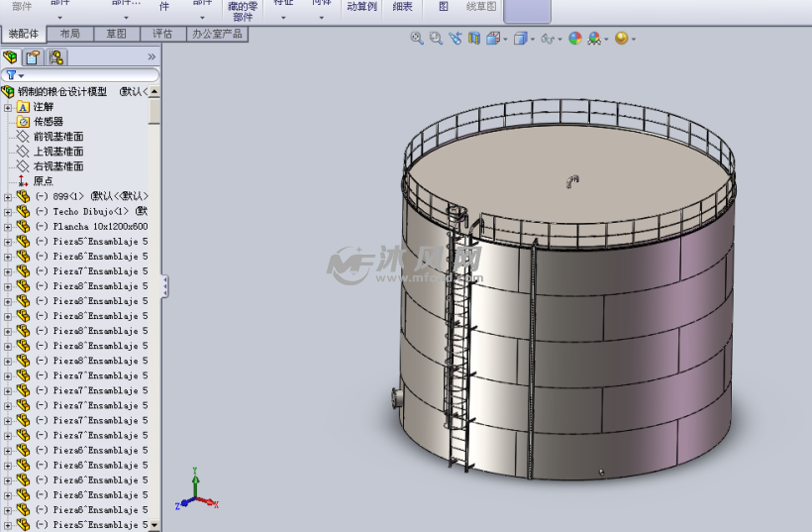Click the feature tree scrollbar thumb
The image size is (812, 532).
pyautogui.click(x=153, y=111)
